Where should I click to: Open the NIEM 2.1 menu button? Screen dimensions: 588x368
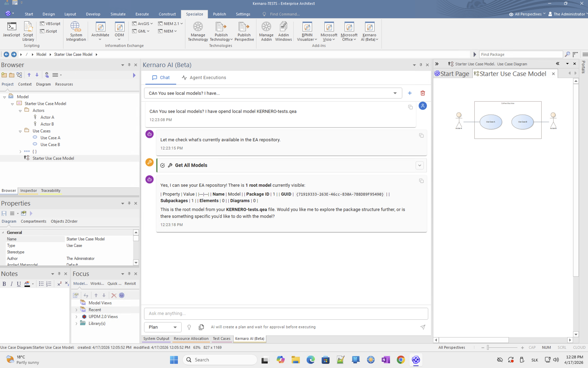[170, 24]
